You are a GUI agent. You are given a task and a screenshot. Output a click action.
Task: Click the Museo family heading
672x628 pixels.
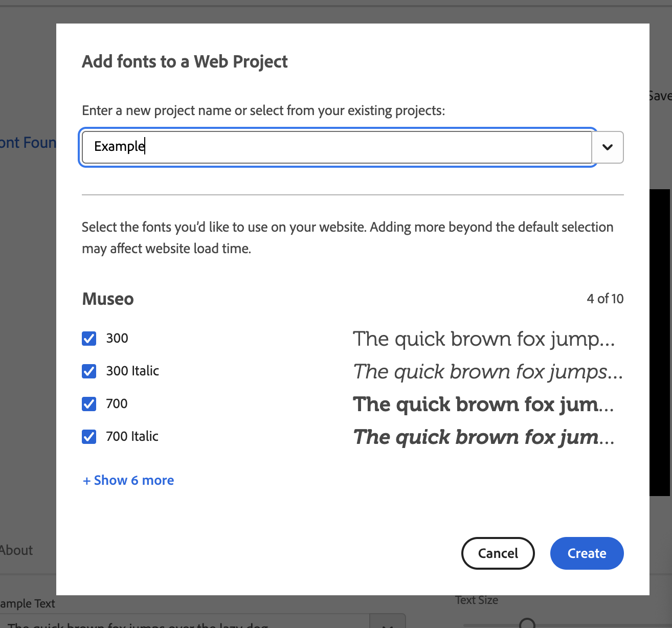108,299
